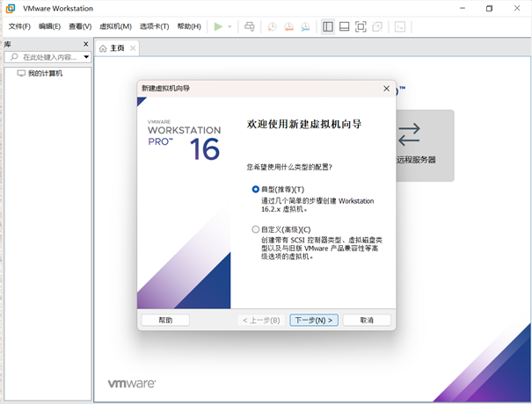Click the green Power On play icon

[218, 26]
